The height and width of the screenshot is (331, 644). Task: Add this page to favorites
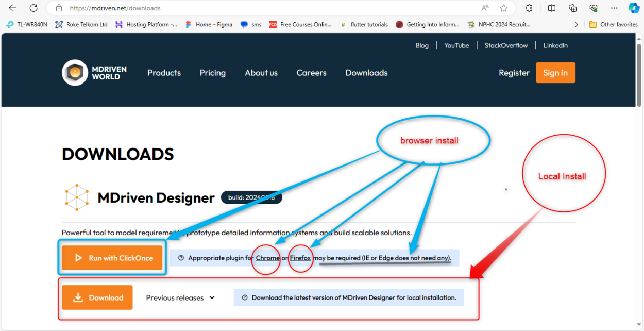click(x=504, y=8)
